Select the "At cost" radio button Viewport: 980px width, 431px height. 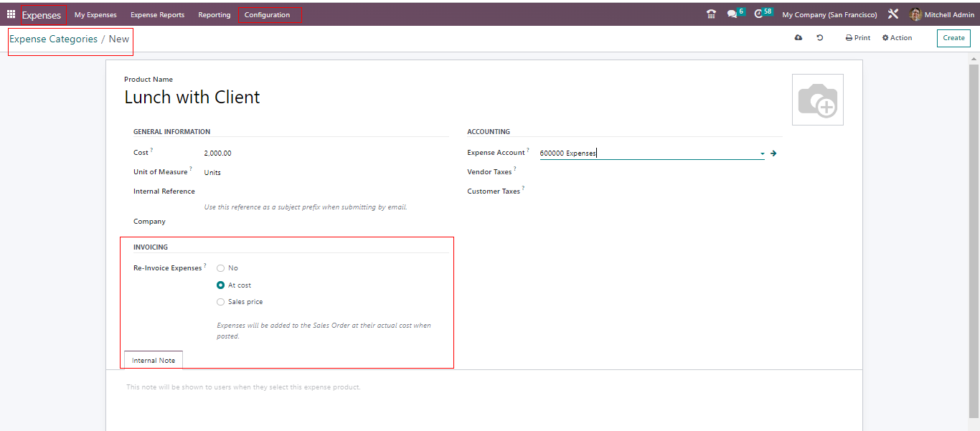(221, 285)
